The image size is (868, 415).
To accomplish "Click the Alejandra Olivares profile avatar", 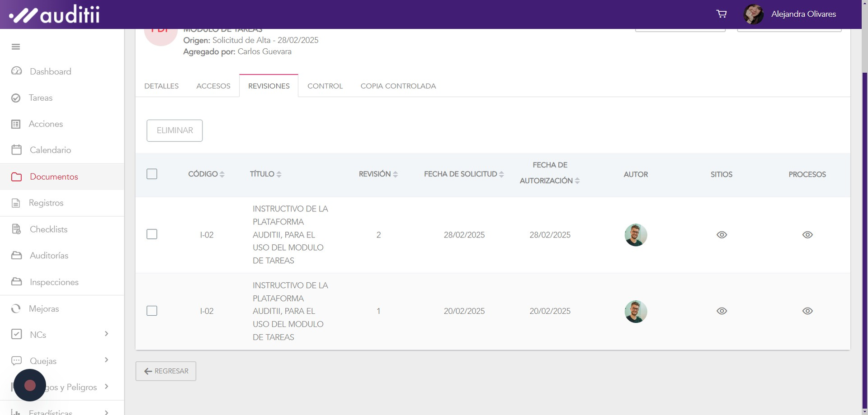I will (x=753, y=14).
